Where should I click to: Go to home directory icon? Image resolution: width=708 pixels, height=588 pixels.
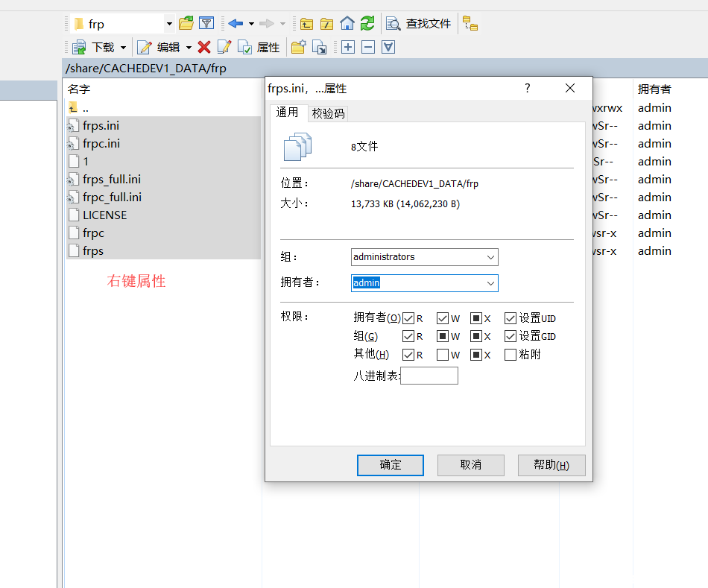(x=347, y=23)
